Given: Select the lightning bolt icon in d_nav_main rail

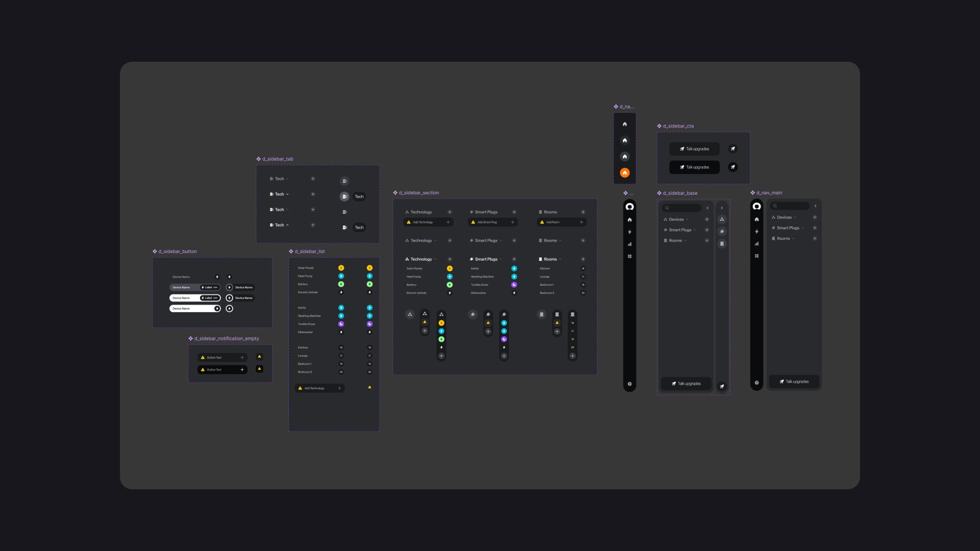Looking at the screenshot, I should (756, 232).
